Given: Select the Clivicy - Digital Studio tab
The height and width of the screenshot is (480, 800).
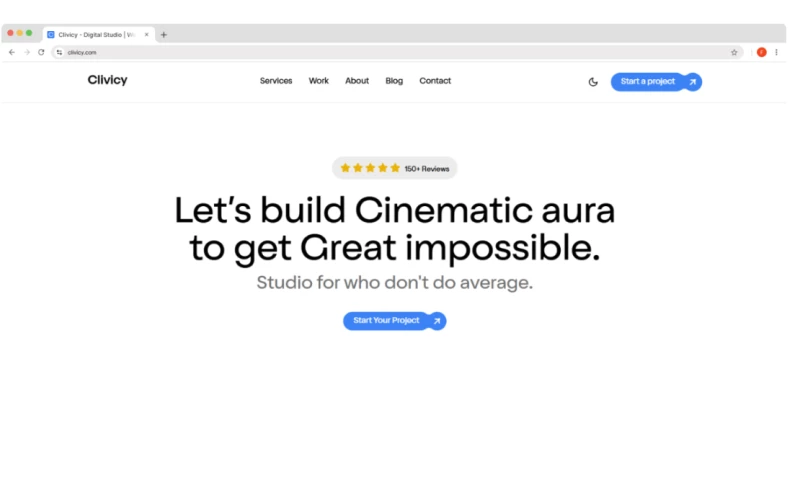Looking at the screenshot, I should pyautogui.click(x=99, y=35).
